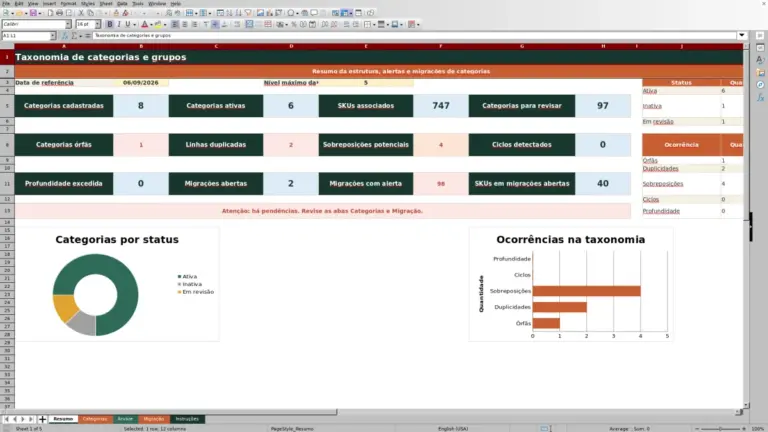Click the Freeze Rows and Columns icon
This screenshot has width=768, height=432.
click(x=345, y=13)
